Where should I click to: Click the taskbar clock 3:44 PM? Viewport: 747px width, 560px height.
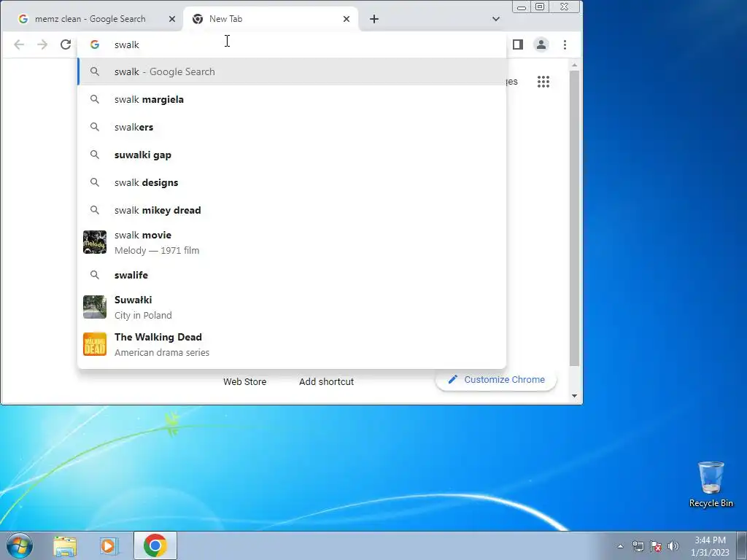tap(711, 546)
